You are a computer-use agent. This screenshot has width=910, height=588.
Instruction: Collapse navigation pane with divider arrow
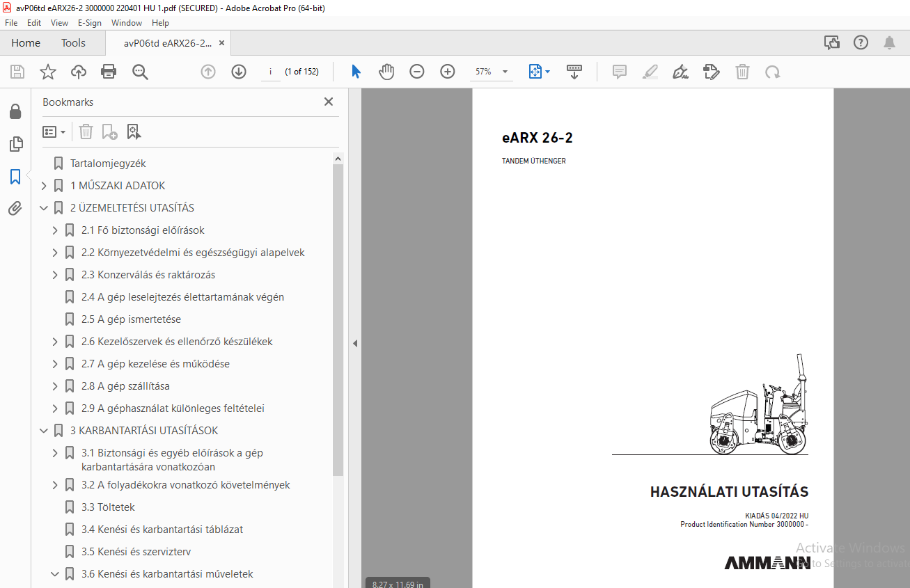354,343
